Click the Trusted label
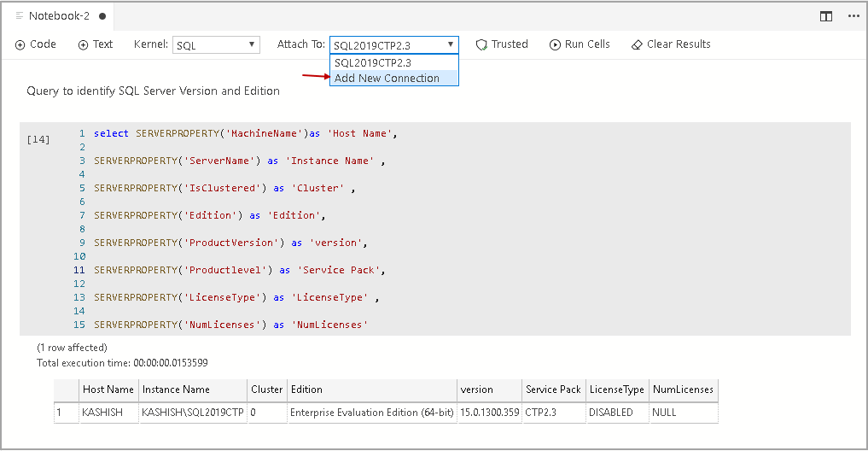 pos(510,44)
